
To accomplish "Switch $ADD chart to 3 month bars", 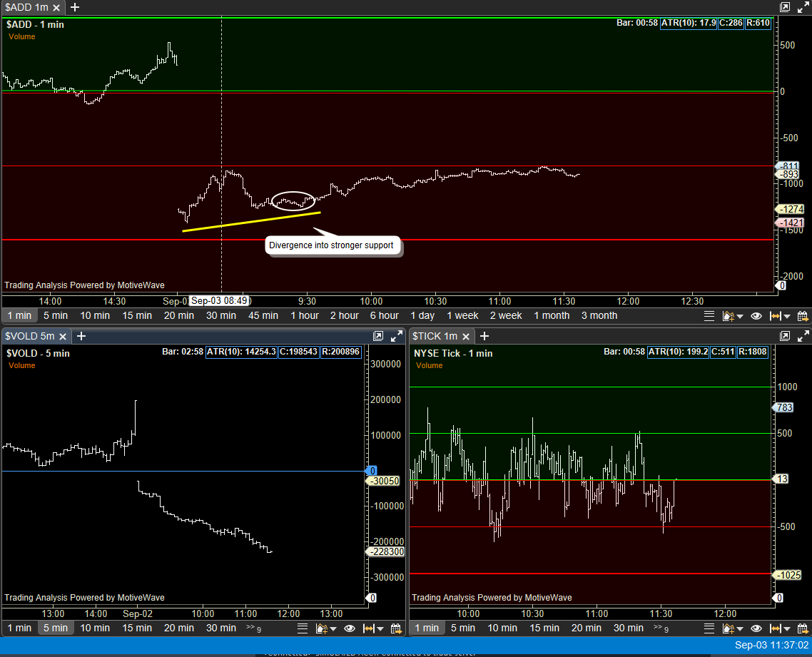I will [599, 315].
